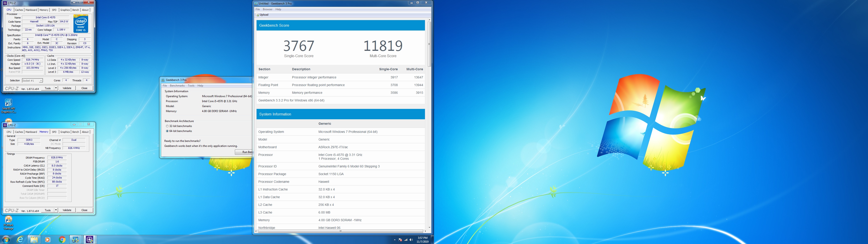Image resolution: width=868 pixels, height=244 pixels.
Task: Open Windows Media Player from taskbar
Action: pos(48,240)
